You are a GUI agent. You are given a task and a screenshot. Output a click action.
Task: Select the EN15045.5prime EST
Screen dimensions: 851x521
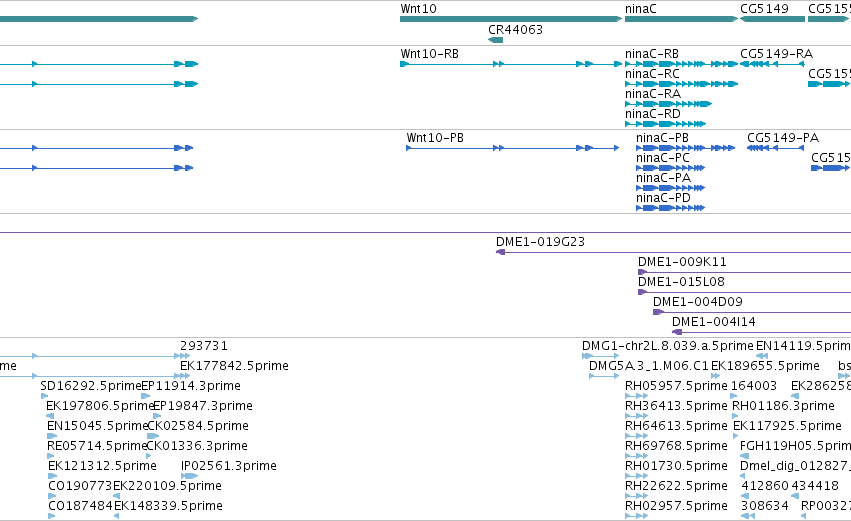pyautogui.click(x=97, y=427)
